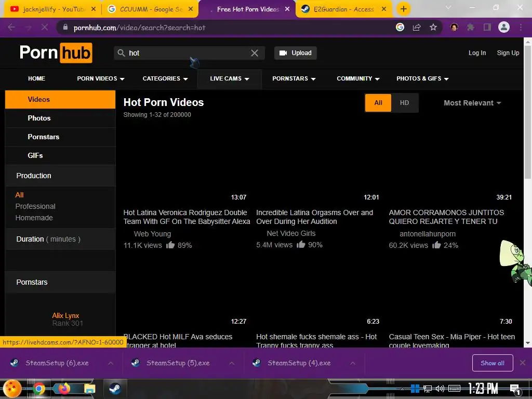Viewport: 532px width, 399px height.
Task: Open the Web Young channel link
Action: (152, 234)
